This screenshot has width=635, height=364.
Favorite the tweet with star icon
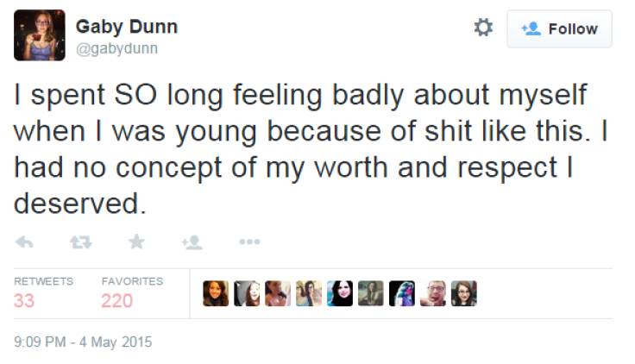tap(136, 242)
